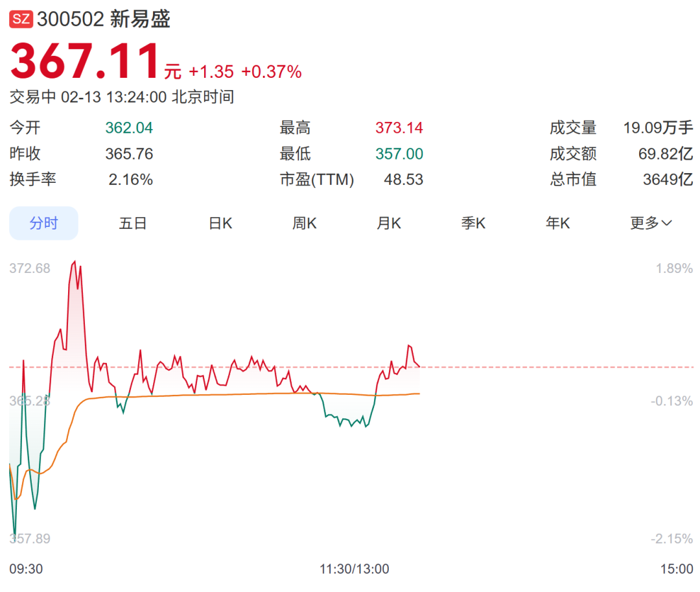Click the 成交量 value 19.09万手

click(658, 128)
